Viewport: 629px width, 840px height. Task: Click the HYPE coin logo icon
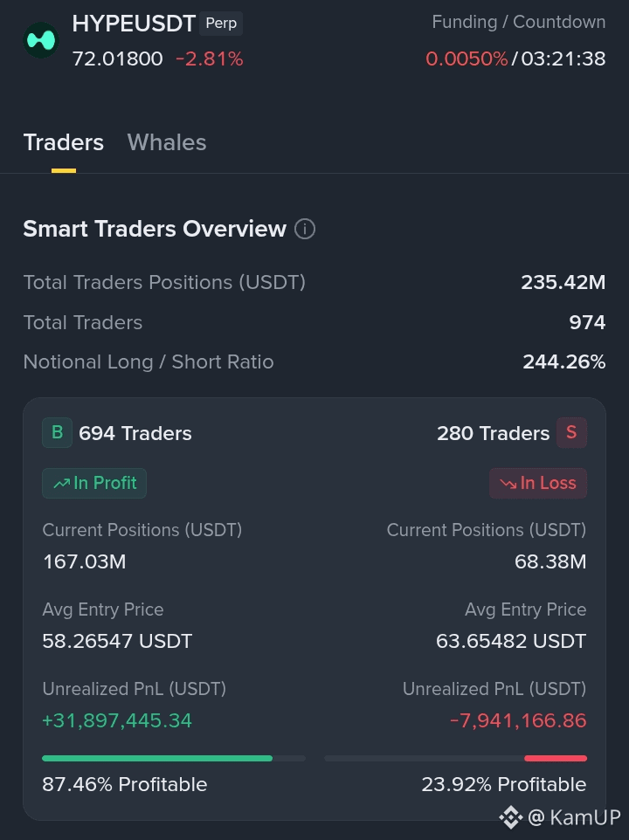coord(41,40)
